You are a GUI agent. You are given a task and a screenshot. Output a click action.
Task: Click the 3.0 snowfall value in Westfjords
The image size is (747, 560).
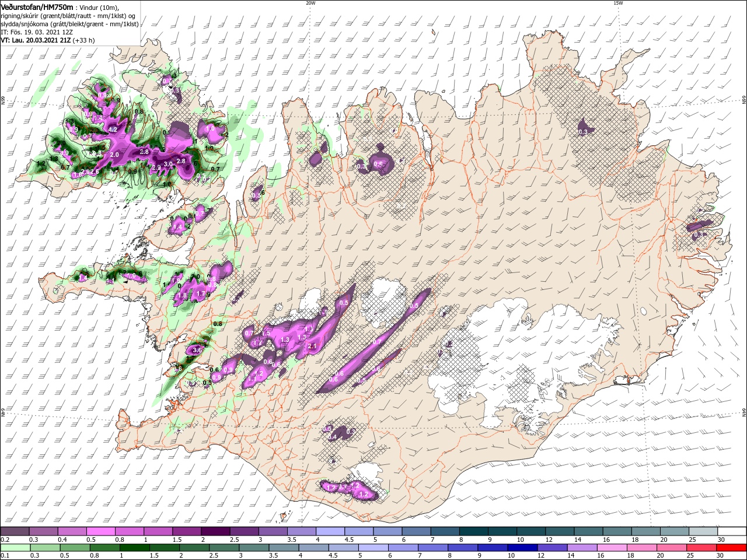pos(168,164)
